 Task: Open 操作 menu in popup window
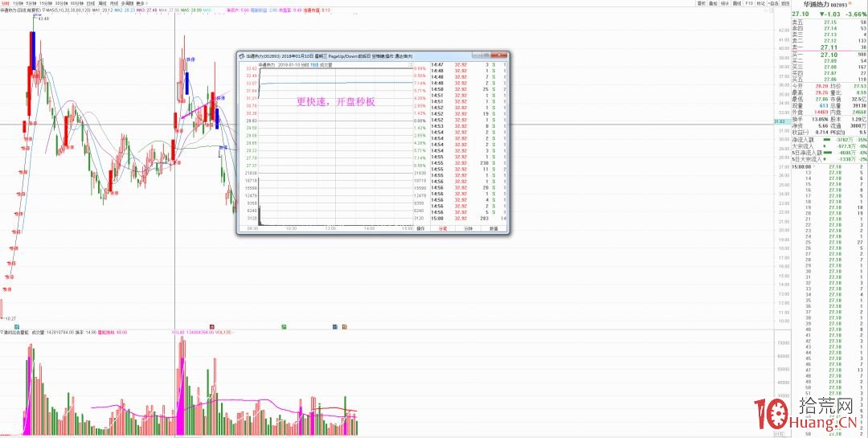[420, 227]
